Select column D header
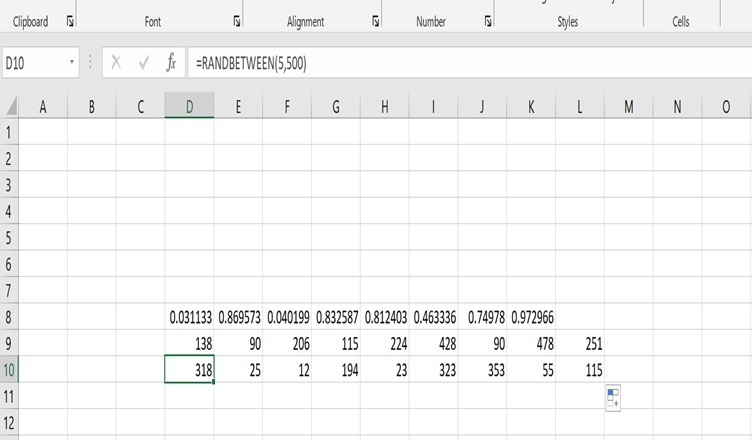 pyautogui.click(x=189, y=107)
